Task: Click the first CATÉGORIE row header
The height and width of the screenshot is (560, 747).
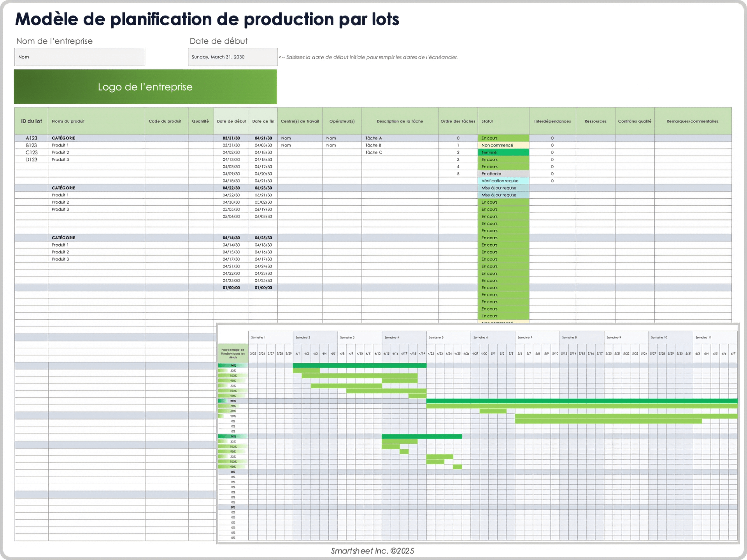Action: point(64,138)
